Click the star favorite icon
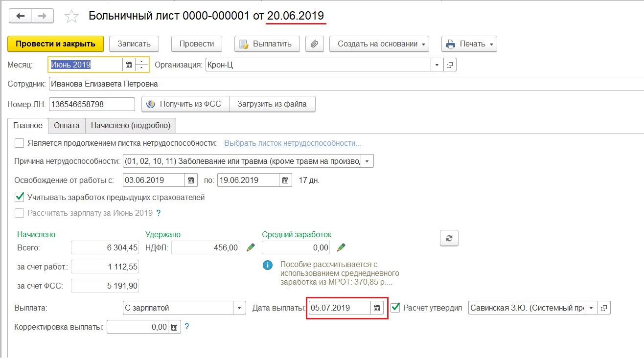The width and height of the screenshot is (644, 359). click(x=71, y=17)
